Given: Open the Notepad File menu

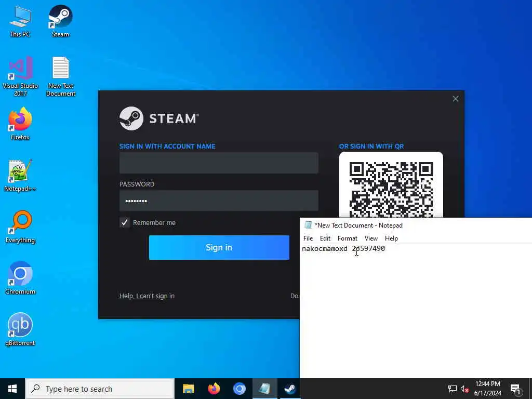Looking at the screenshot, I should [x=308, y=238].
